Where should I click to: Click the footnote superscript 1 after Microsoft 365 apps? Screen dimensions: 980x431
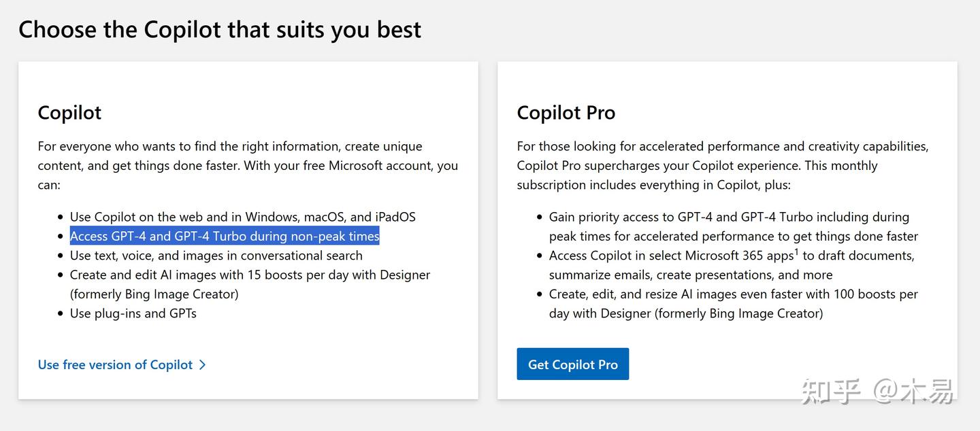coord(796,252)
